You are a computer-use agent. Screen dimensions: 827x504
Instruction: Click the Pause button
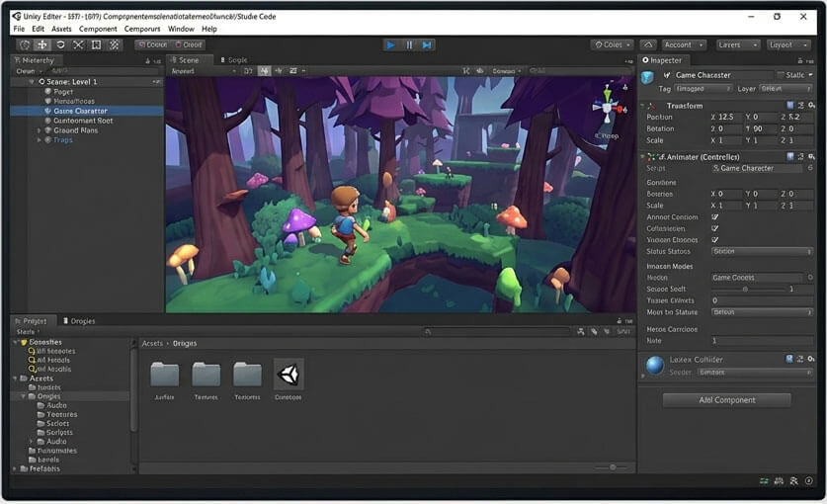point(409,44)
